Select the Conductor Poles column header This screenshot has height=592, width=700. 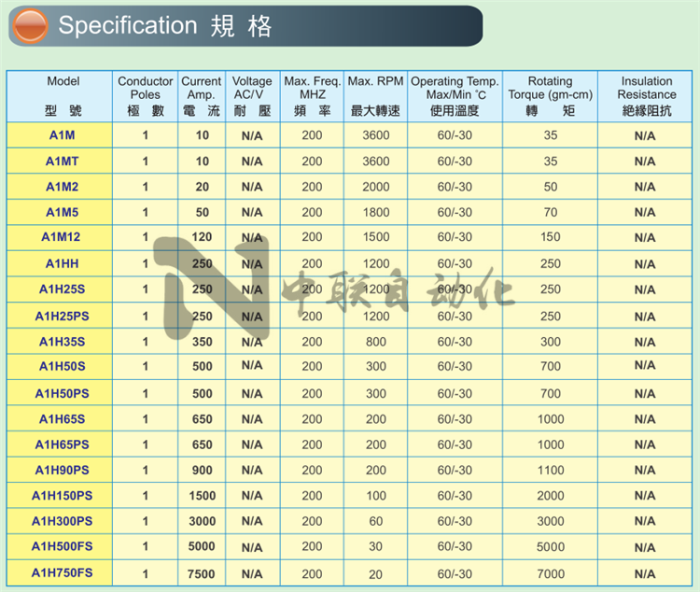click(145, 96)
